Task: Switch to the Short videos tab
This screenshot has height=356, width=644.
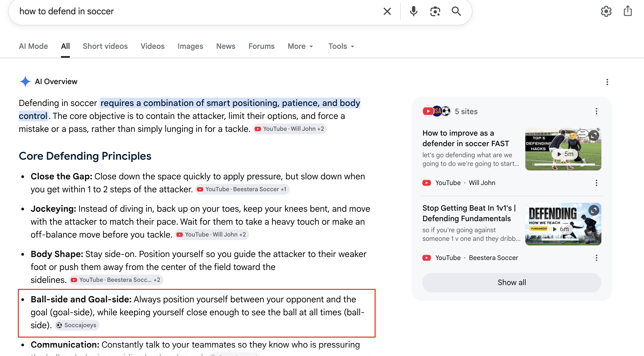Action: point(105,46)
